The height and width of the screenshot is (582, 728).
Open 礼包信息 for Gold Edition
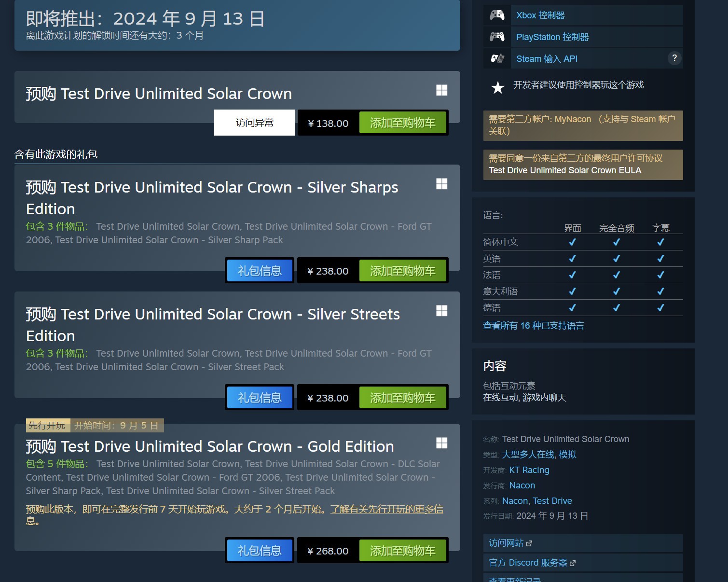pyautogui.click(x=259, y=550)
